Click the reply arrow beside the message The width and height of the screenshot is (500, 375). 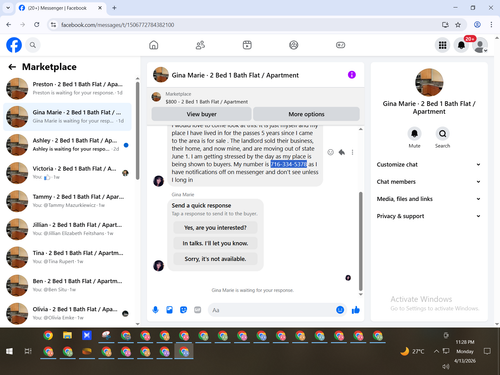point(342,152)
